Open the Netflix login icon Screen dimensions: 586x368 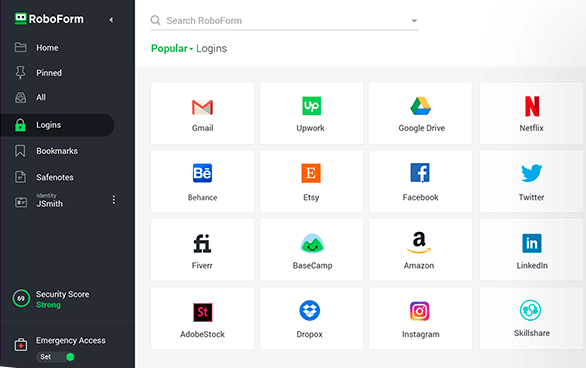click(532, 106)
